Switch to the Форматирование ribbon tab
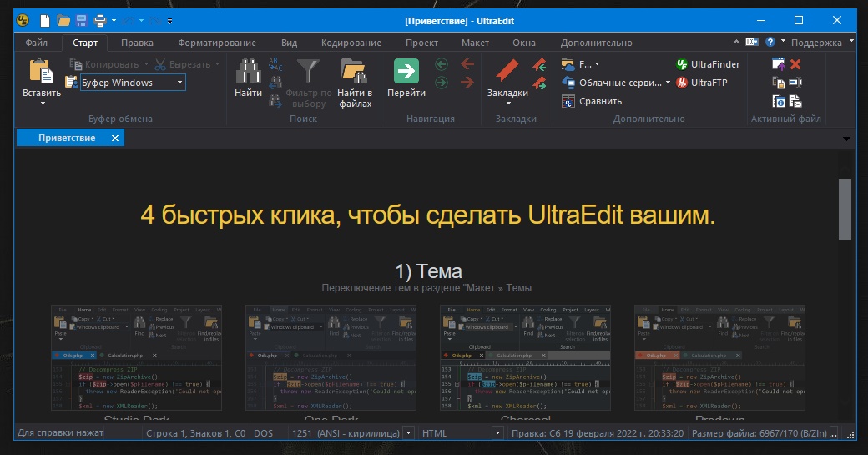This screenshot has height=455, width=868. [x=217, y=43]
